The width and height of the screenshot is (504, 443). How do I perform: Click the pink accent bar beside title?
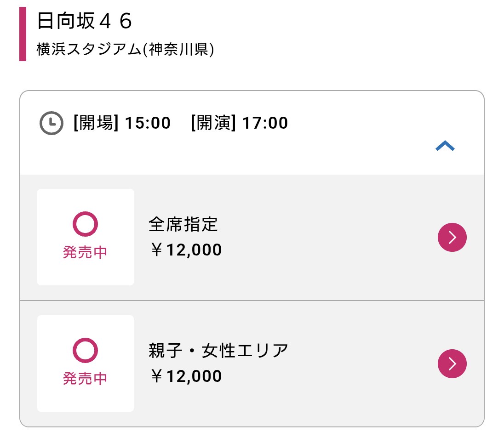point(23,34)
